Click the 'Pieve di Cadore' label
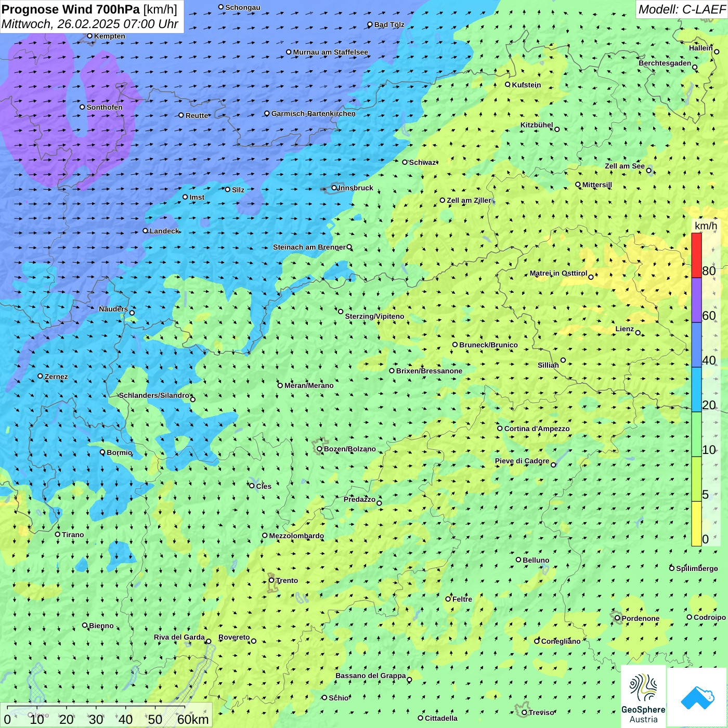Screen dimensions: 728x728 click(522, 461)
